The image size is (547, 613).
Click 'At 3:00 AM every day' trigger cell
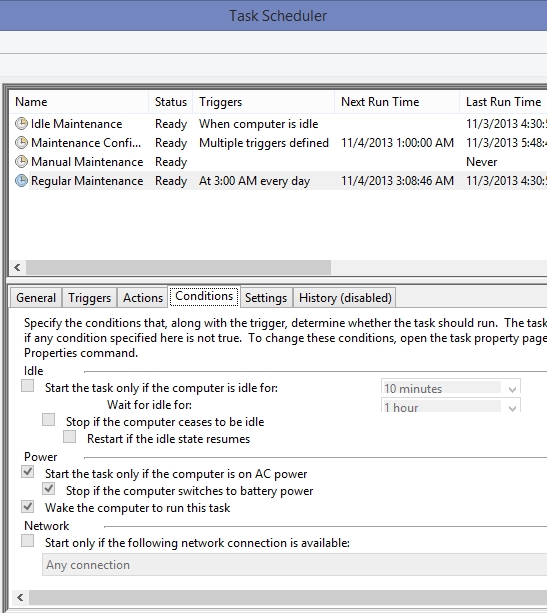[255, 181]
